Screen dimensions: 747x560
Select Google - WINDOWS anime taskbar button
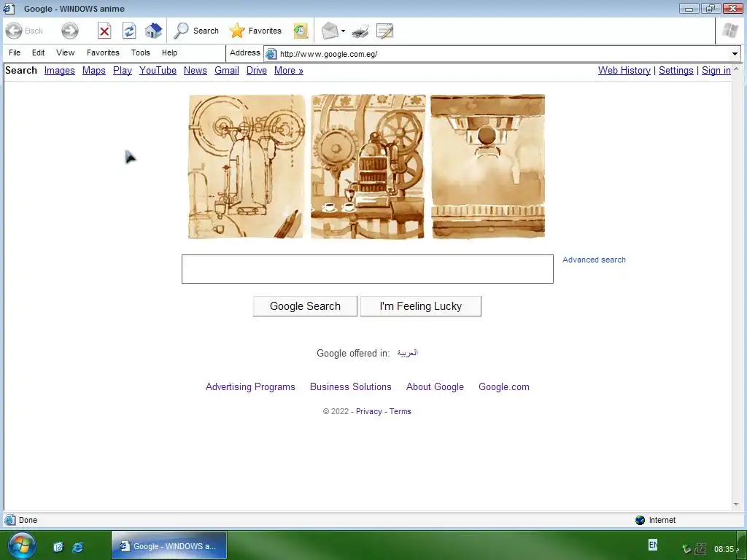coord(169,545)
